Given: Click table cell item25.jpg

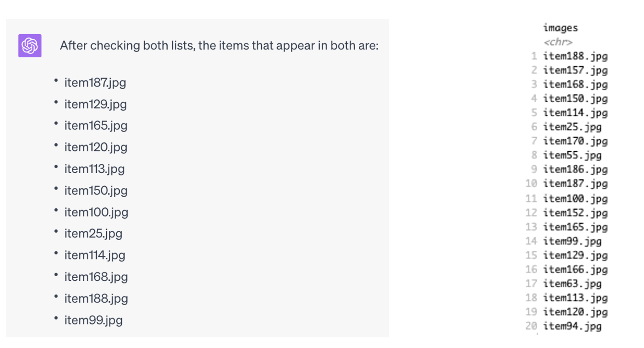Looking at the screenshot, I should point(572,127).
